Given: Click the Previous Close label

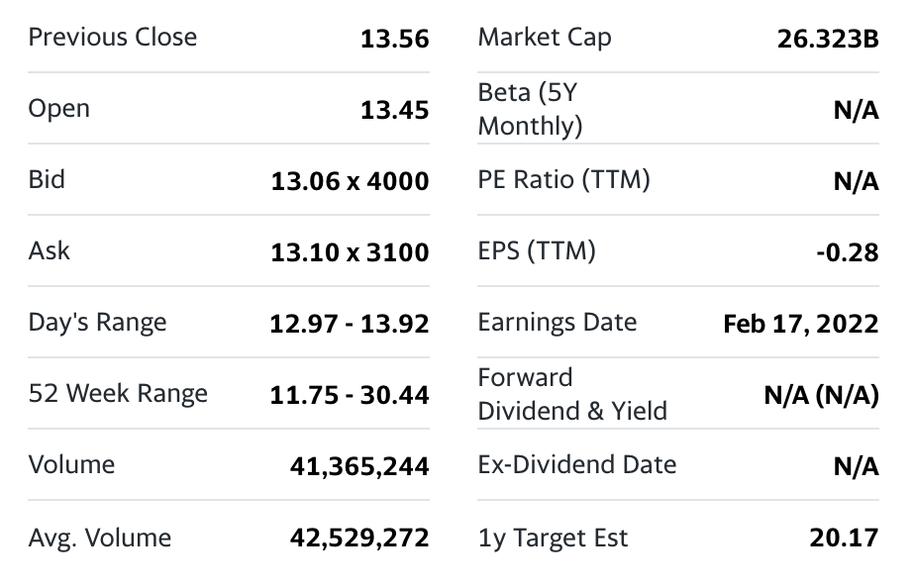Looking at the screenshot, I should pyautogui.click(x=112, y=38).
